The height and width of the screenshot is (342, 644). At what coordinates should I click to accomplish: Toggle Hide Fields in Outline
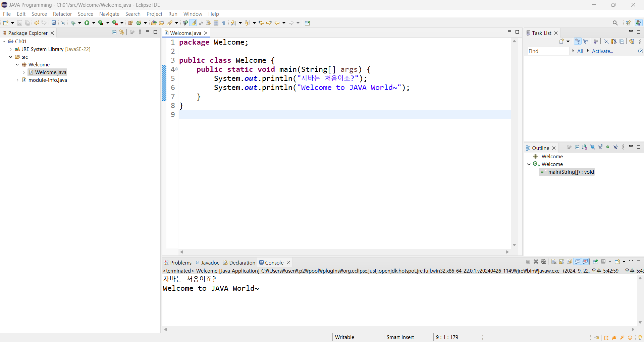pyautogui.click(x=593, y=147)
